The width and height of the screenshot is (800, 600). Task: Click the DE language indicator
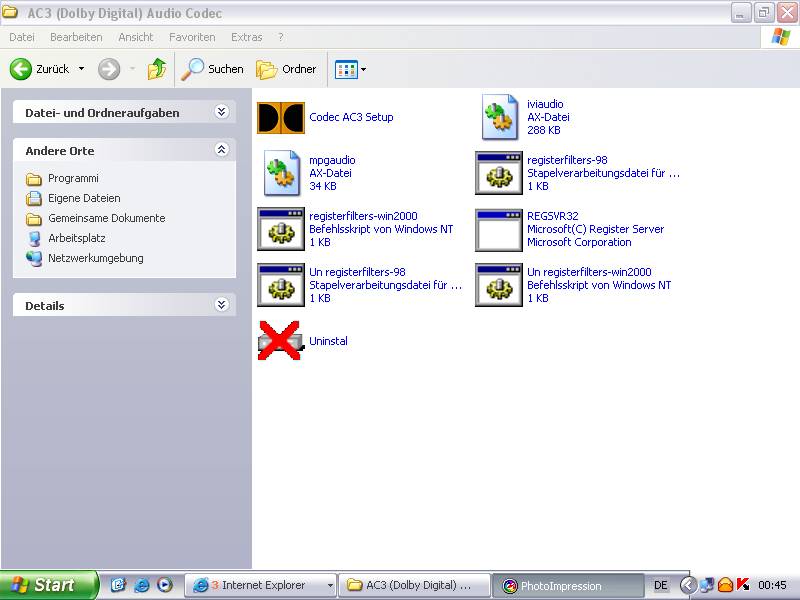click(660, 585)
